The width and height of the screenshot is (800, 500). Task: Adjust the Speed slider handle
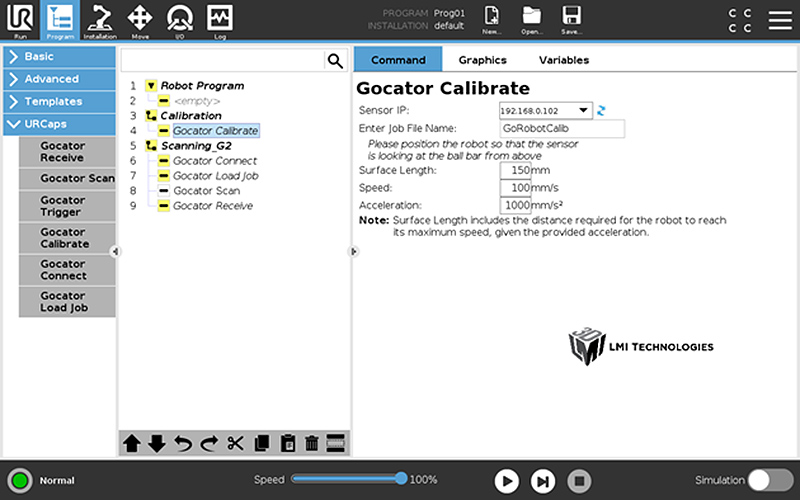(402, 479)
